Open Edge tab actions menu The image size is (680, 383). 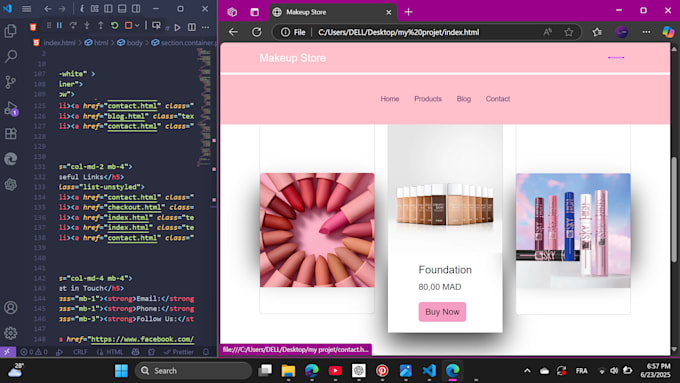tap(255, 12)
